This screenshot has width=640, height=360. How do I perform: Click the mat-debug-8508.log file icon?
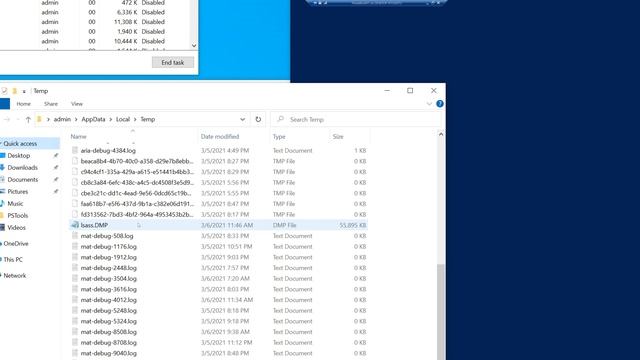(x=75, y=332)
